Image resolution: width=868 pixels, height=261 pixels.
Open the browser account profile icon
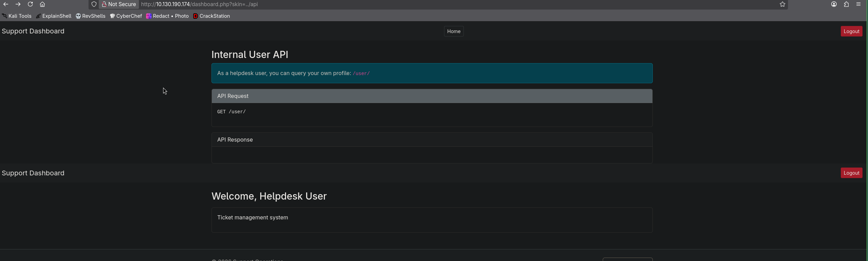pos(834,4)
